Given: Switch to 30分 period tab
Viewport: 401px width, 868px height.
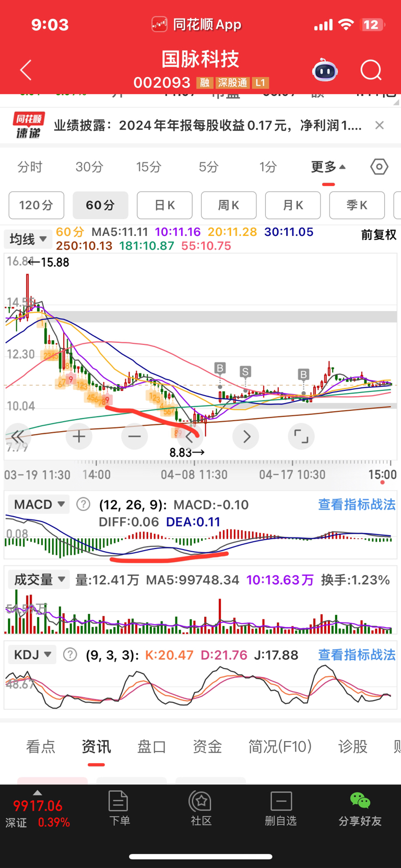Looking at the screenshot, I should (89, 167).
